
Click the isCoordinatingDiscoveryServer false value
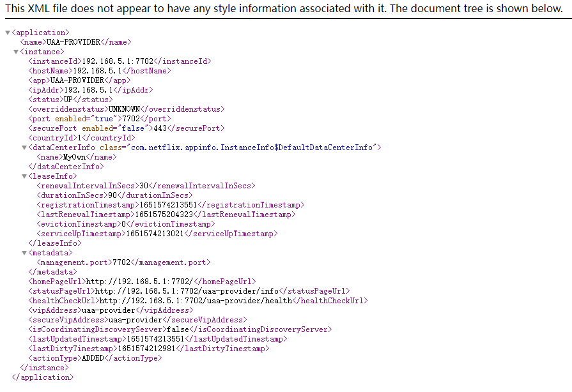pyautogui.click(x=178, y=329)
